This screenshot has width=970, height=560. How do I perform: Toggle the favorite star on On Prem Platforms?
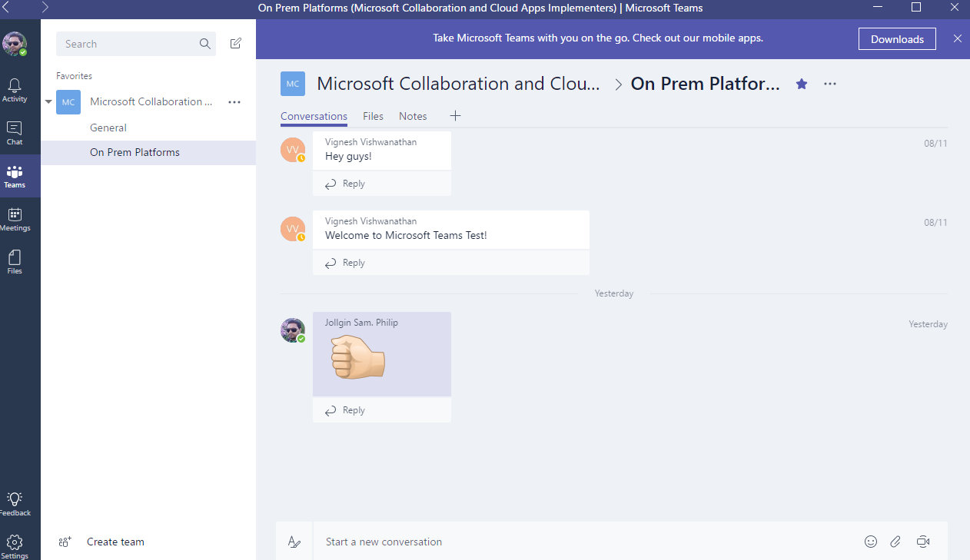pos(802,84)
